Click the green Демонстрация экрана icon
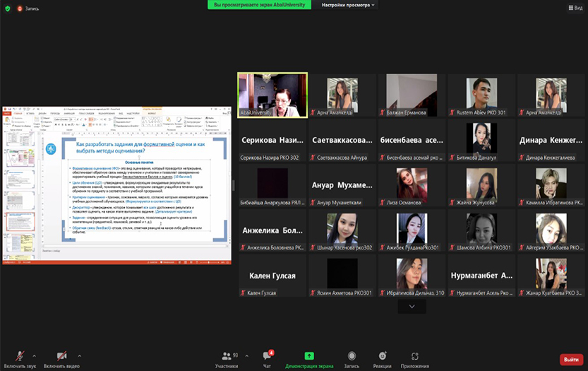 (309, 356)
